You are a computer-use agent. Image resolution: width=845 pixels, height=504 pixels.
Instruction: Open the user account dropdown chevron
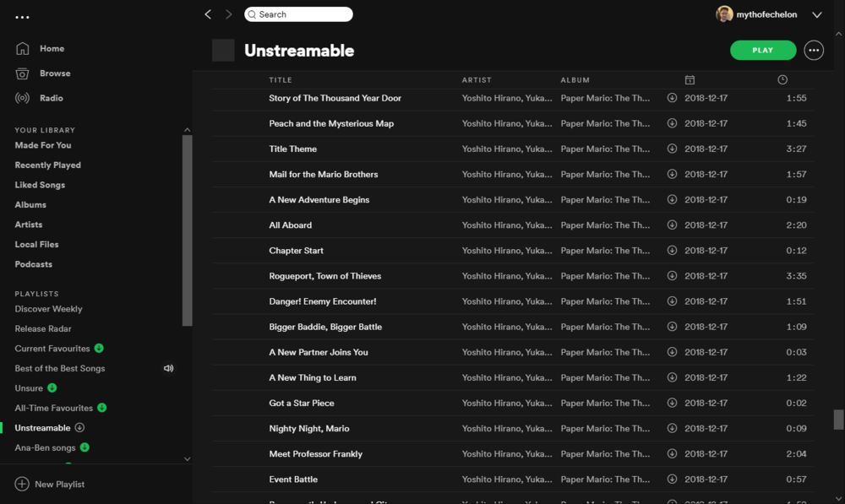click(x=817, y=14)
